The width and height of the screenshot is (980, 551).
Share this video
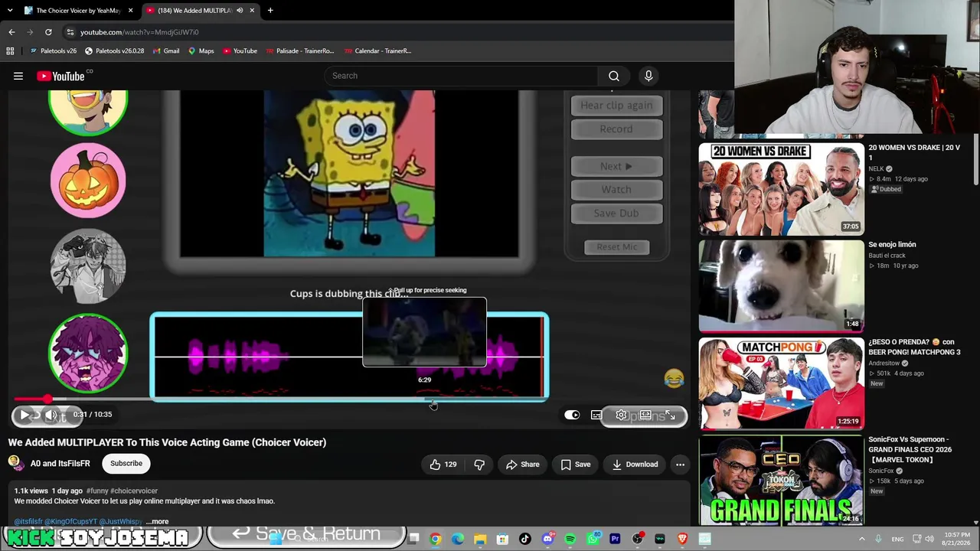(x=522, y=464)
